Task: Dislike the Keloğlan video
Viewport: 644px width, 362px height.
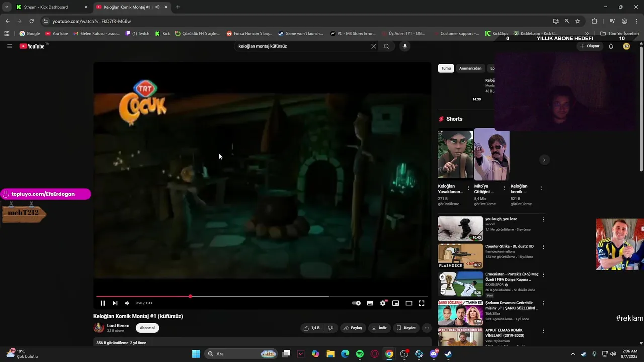Action: coord(331,328)
